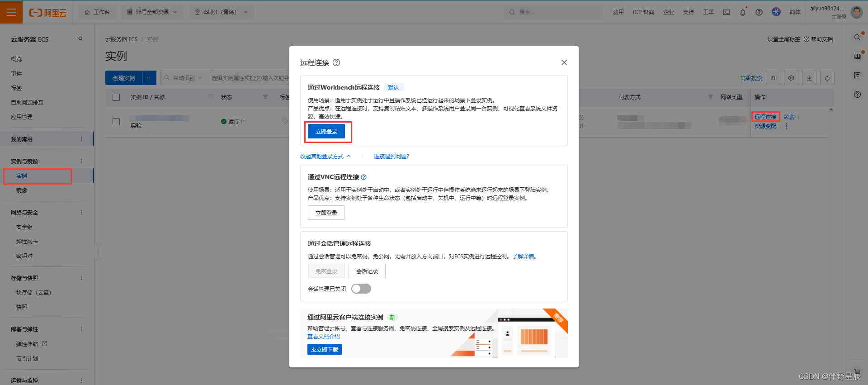The image size is (868, 385).
Task: Open 连接遇到问题? link
Action: 392,157
